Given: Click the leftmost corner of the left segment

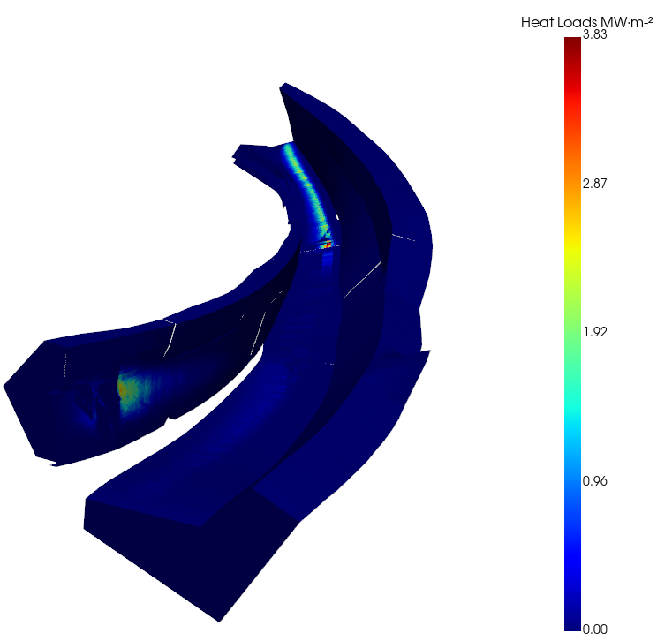Looking at the screenshot, I should (x=6, y=386).
